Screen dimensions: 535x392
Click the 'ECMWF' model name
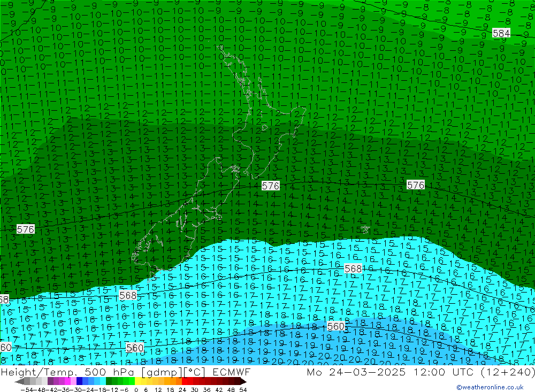[231, 372]
